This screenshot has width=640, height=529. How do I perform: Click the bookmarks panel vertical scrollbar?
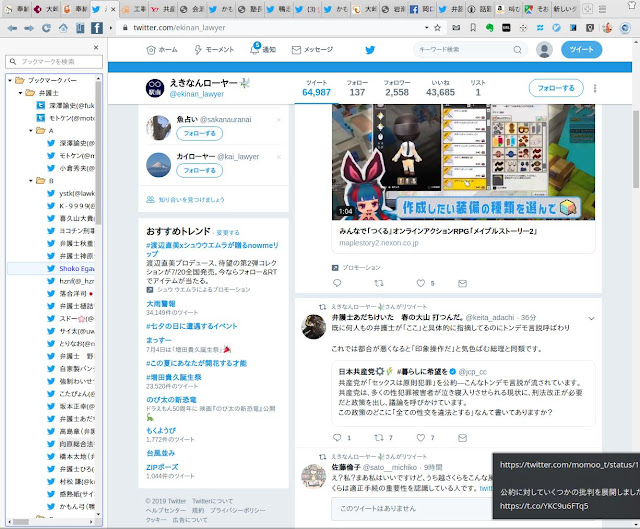(x=98, y=153)
